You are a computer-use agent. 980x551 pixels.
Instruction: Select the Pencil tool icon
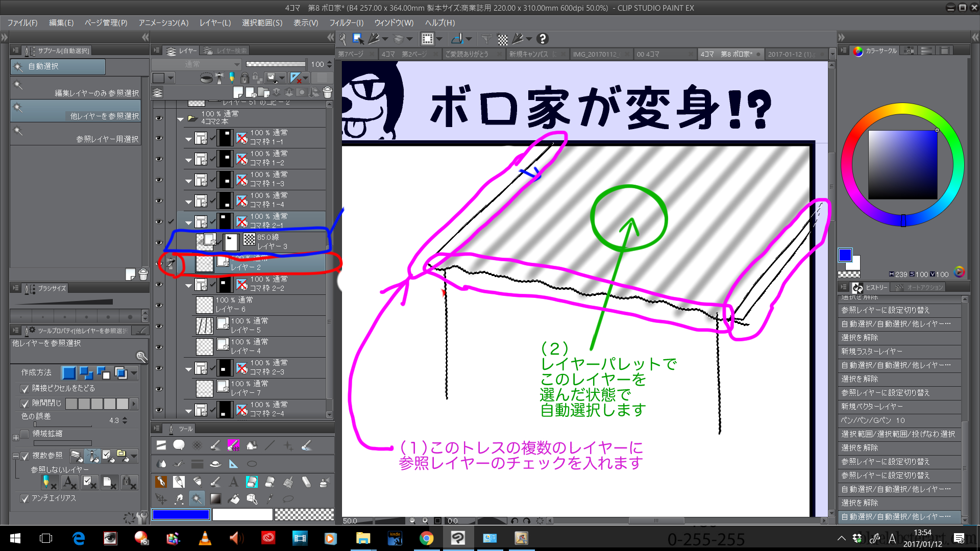pyautogui.click(x=179, y=482)
